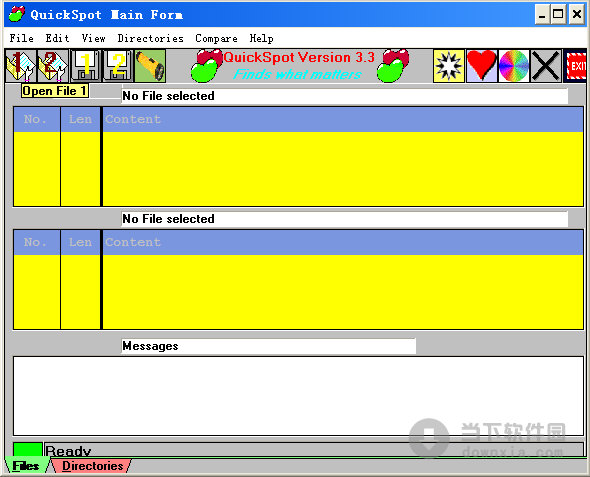Screen dimensions: 590x477
Task: Click the Ready status bar text
Action: [x=68, y=451]
